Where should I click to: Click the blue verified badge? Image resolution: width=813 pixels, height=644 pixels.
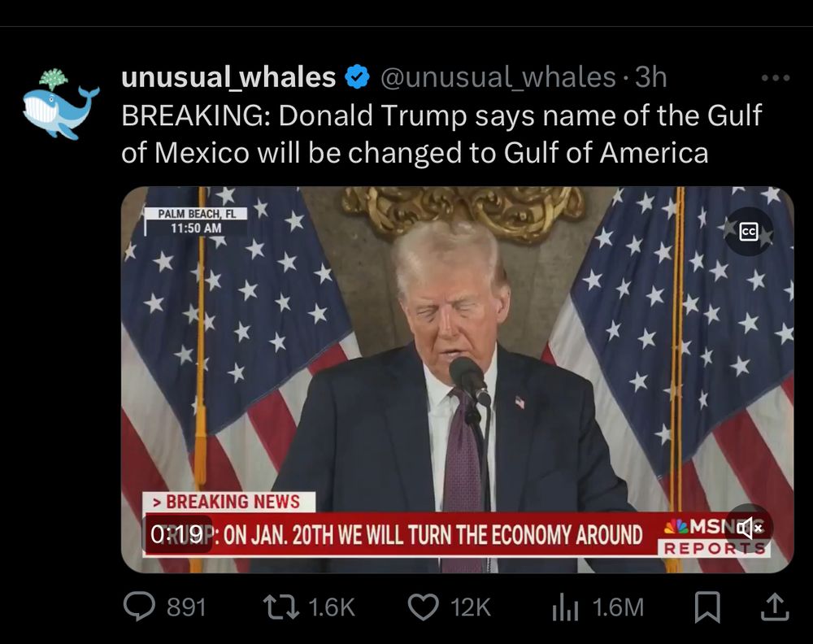click(x=357, y=77)
